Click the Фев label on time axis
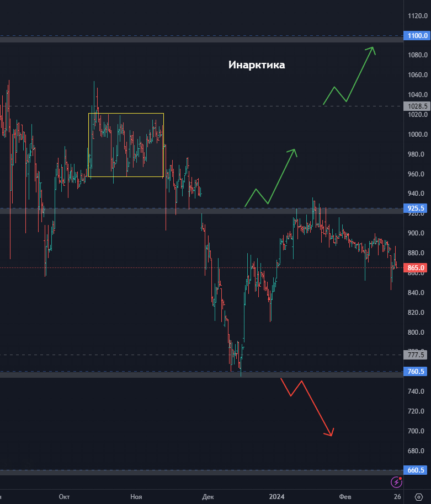Image resolution: width=431 pixels, height=504 pixels. (x=345, y=497)
